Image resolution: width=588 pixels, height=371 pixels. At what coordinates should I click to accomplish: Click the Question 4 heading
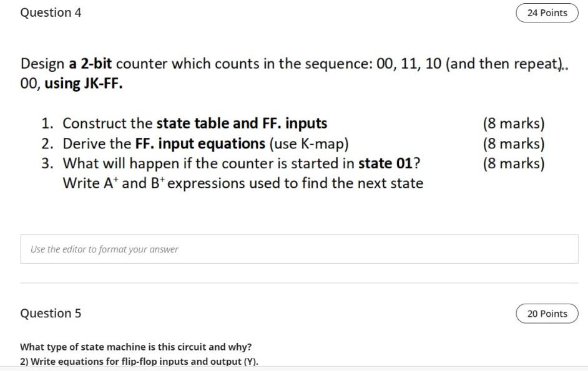click(x=51, y=12)
